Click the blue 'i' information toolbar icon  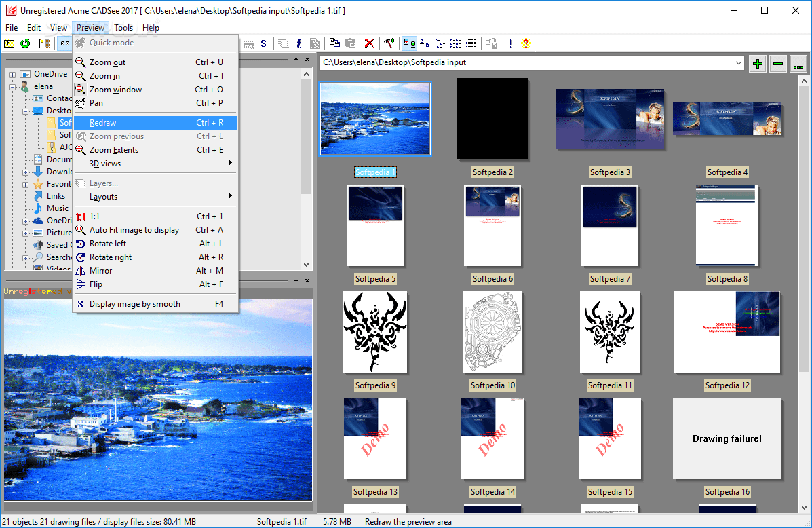(298, 43)
